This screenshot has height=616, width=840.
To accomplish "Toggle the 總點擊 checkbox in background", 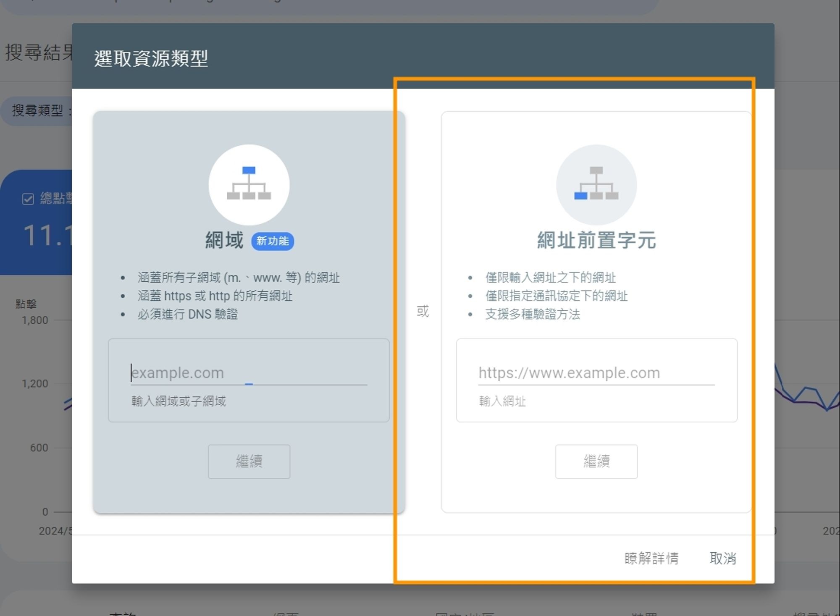I will click(x=28, y=199).
